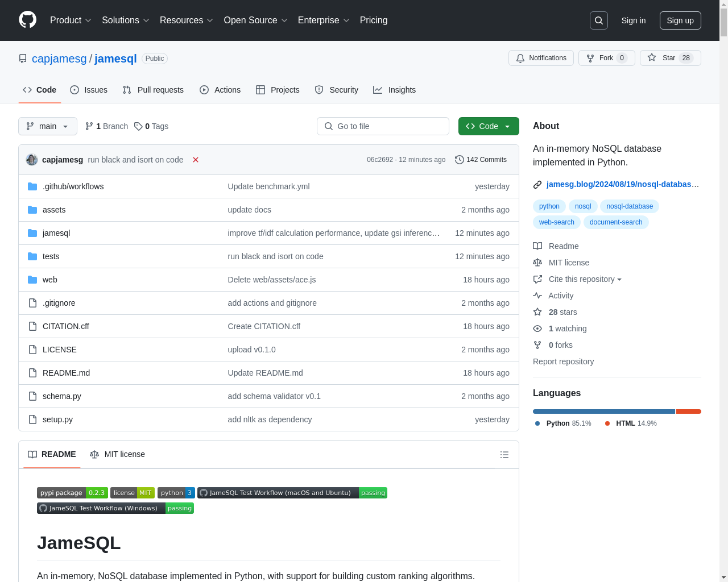The height and width of the screenshot is (582, 728).
Task: Open the Pricing page
Action: [x=374, y=20]
